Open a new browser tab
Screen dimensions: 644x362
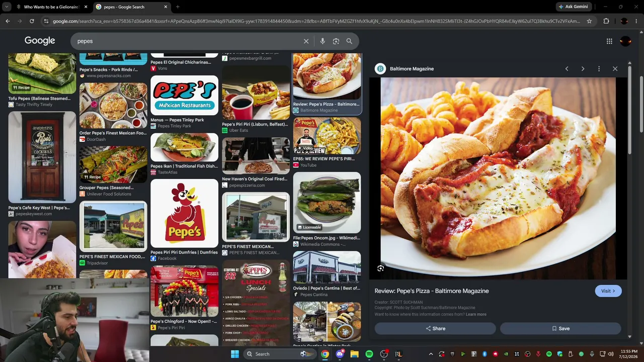pyautogui.click(x=178, y=7)
